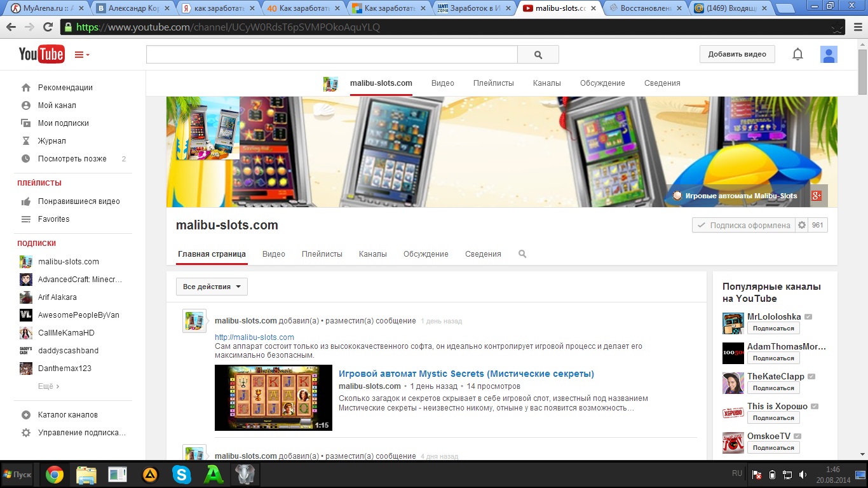
Task: Click the Windows Пуск start button
Action: (17, 475)
